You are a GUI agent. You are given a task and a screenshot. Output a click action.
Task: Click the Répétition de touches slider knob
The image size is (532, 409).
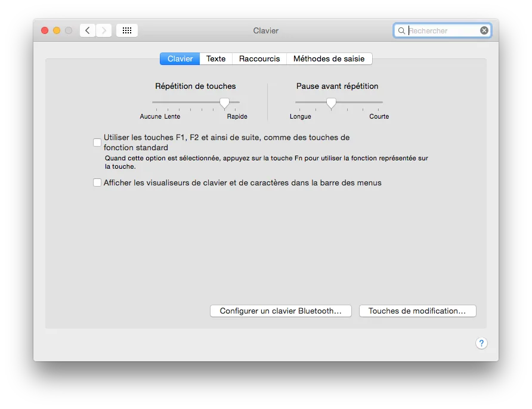224,103
